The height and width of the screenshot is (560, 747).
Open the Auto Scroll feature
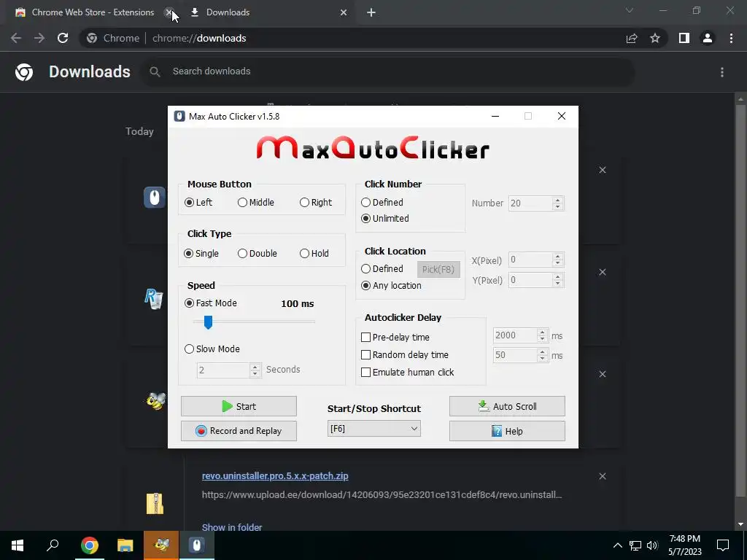(x=508, y=406)
